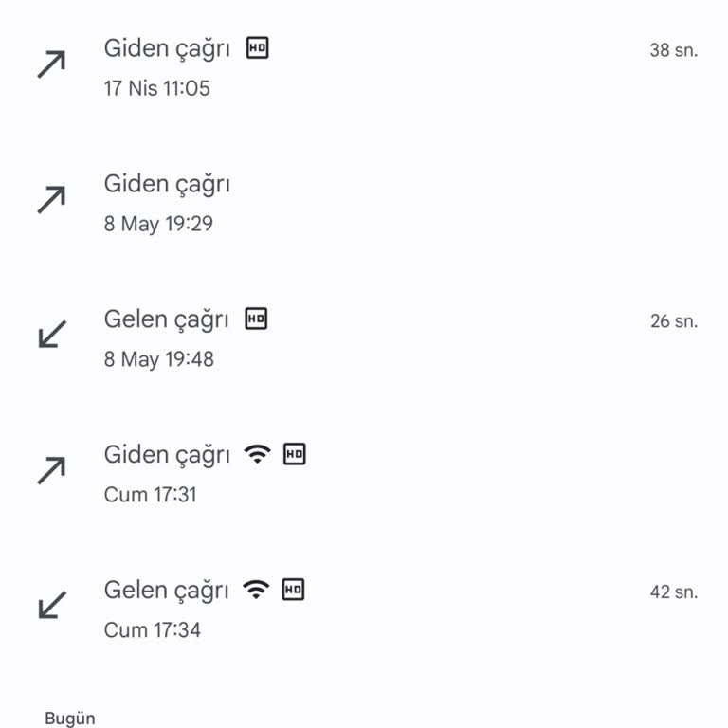The width and height of the screenshot is (728, 728).
Task: Tap the HD badge on Cum 17:34 call
Action: point(294,590)
